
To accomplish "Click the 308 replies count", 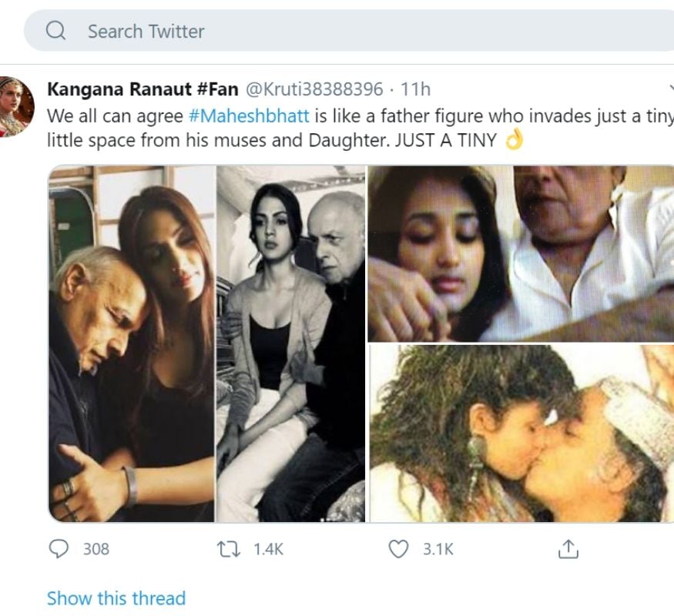I will [96, 549].
